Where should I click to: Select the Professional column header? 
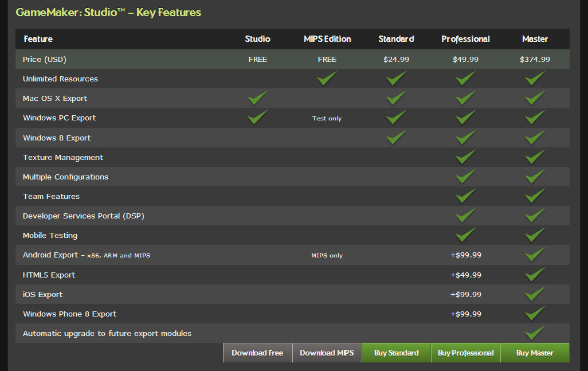(465, 39)
